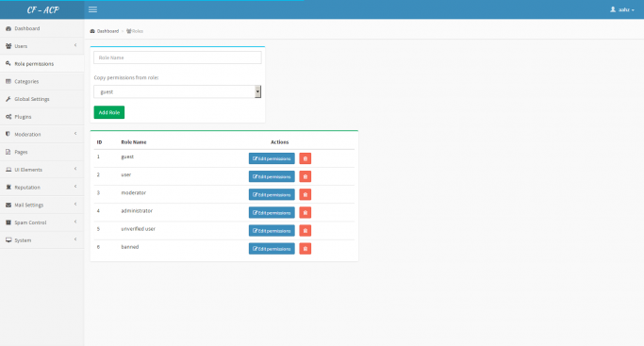Click the Dashboard gauge icon in sidebar

coord(8,28)
